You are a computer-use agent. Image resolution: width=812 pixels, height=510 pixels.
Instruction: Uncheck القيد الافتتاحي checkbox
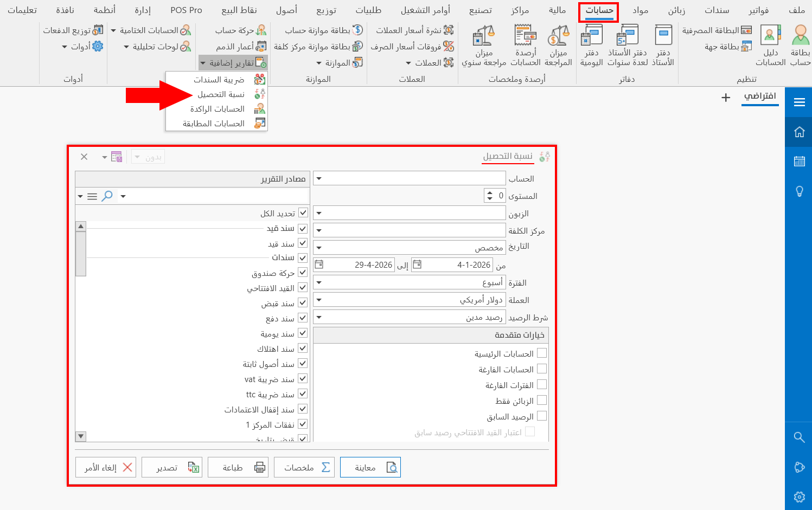pyautogui.click(x=303, y=288)
